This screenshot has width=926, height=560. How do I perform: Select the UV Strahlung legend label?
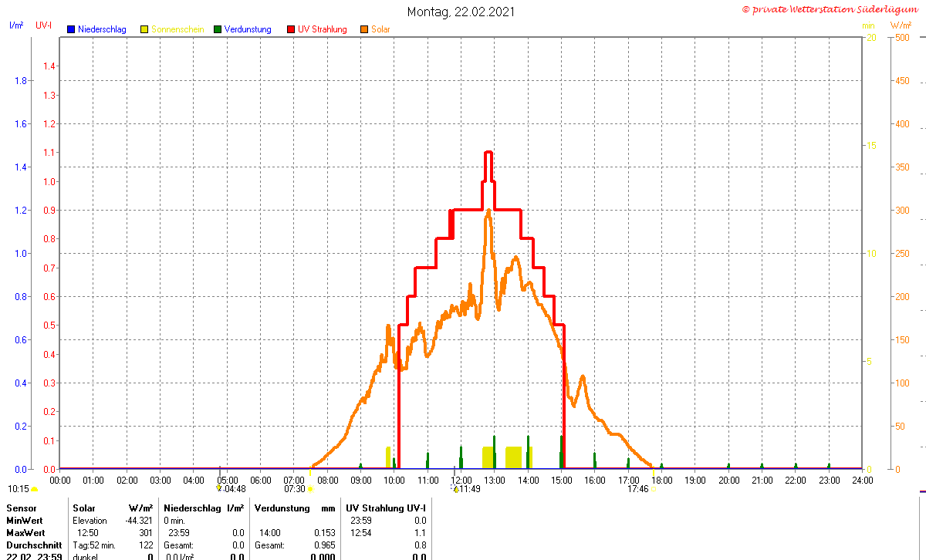point(323,29)
